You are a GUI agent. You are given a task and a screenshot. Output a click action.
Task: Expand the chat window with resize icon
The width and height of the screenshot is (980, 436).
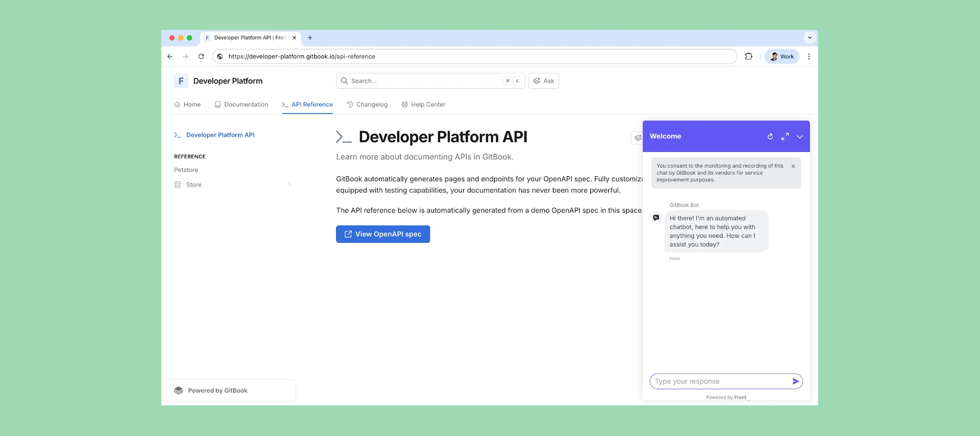click(x=785, y=136)
